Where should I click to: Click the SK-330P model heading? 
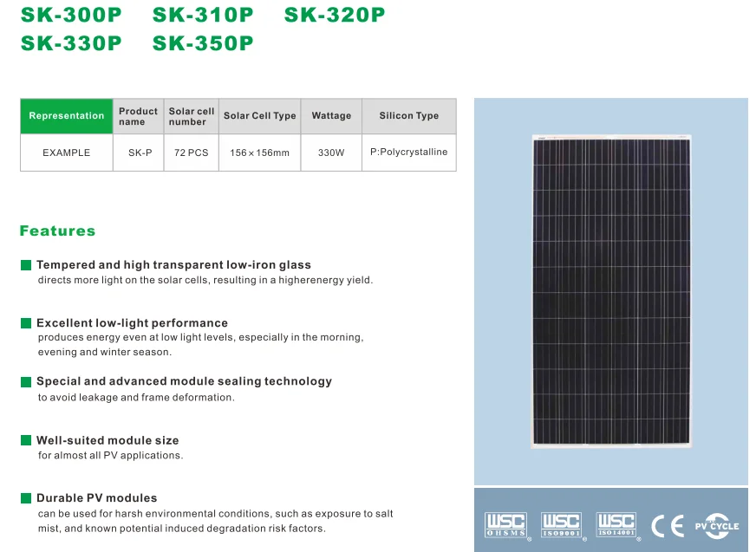click(x=71, y=43)
